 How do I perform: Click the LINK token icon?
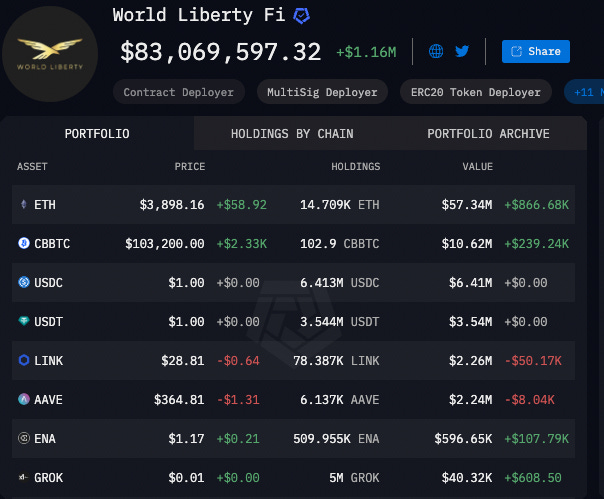[24, 360]
